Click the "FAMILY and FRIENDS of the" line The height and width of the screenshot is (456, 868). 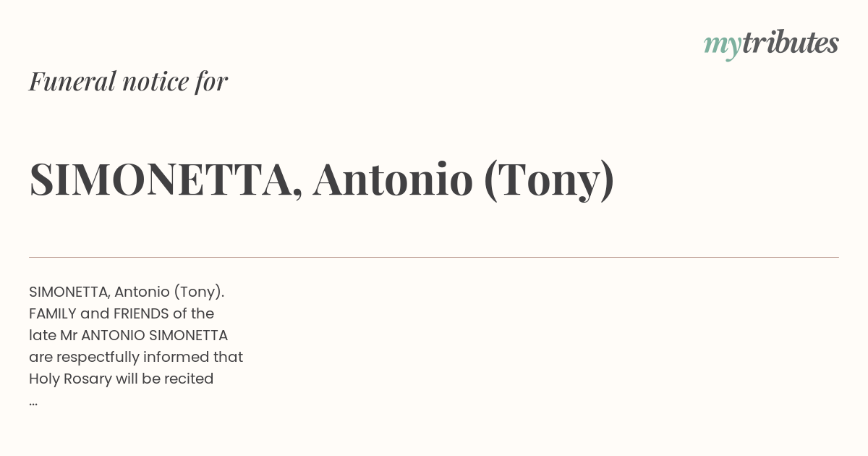(x=122, y=313)
